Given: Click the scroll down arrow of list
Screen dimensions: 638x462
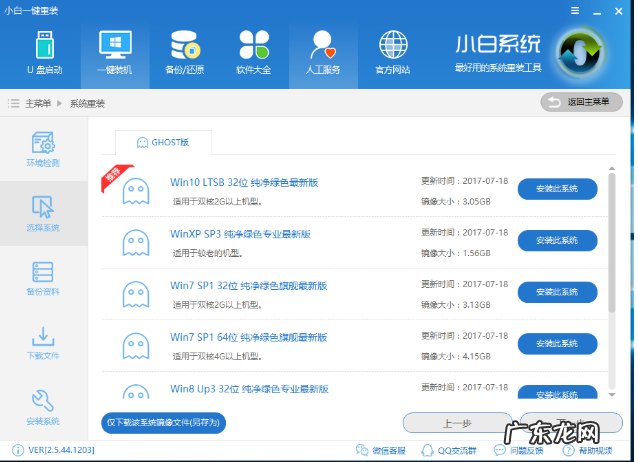Looking at the screenshot, I should [x=612, y=395].
